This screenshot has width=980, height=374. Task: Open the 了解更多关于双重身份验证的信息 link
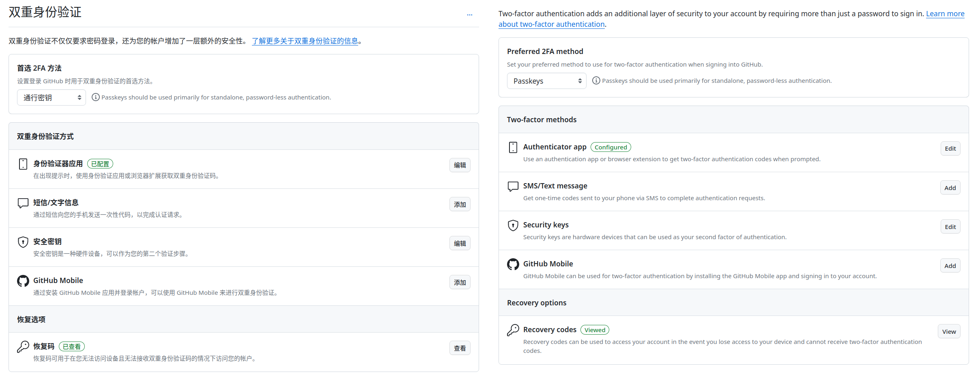click(305, 41)
